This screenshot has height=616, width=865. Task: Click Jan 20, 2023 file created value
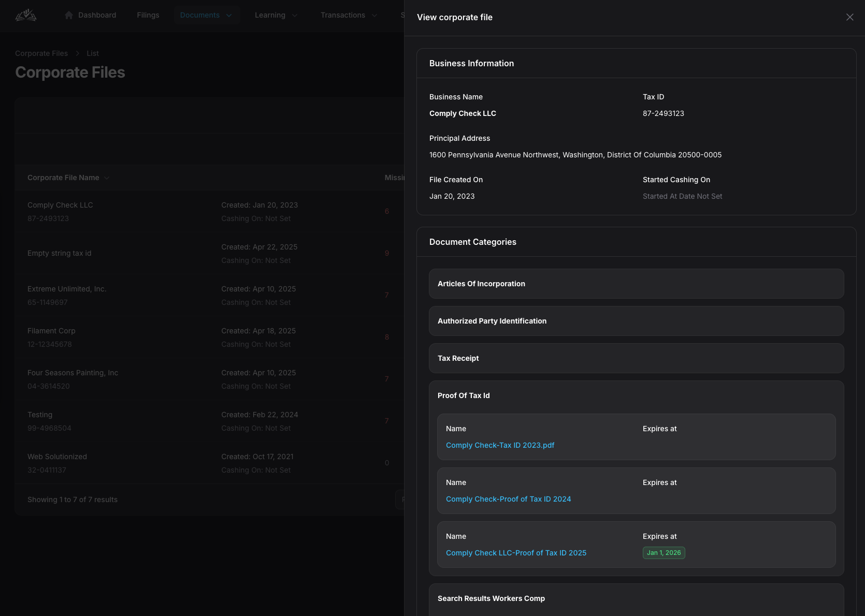coord(452,196)
